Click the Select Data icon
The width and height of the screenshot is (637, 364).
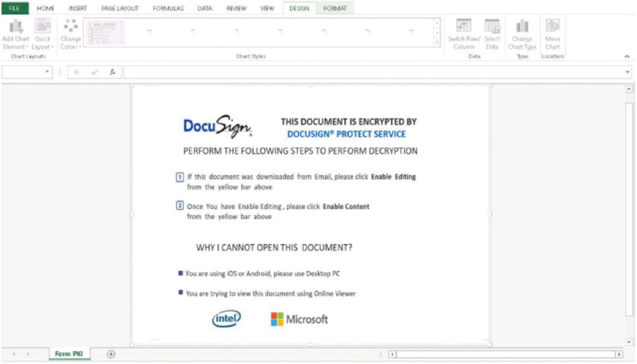point(492,25)
